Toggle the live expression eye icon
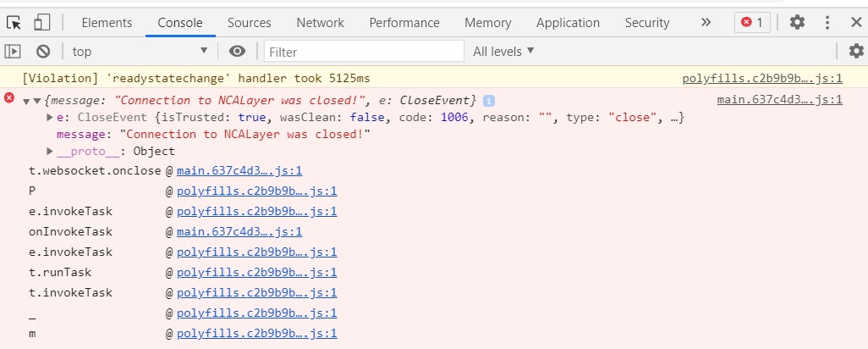The image size is (868, 349). coord(237,52)
